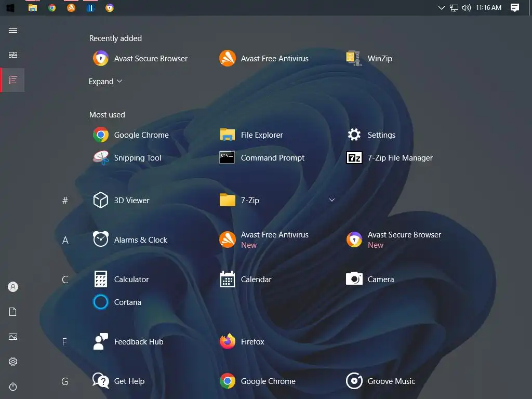Click the # letter group header
The width and height of the screenshot is (532, 399).
pyautogui.click(x=65, y=201)
